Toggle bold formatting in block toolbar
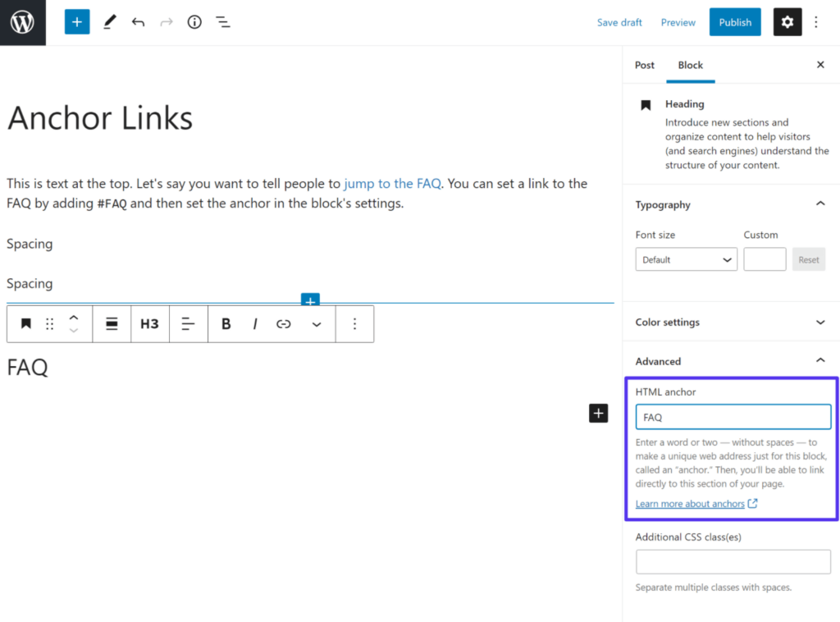Viewport: 840px width, 622px height. [226, 324]
